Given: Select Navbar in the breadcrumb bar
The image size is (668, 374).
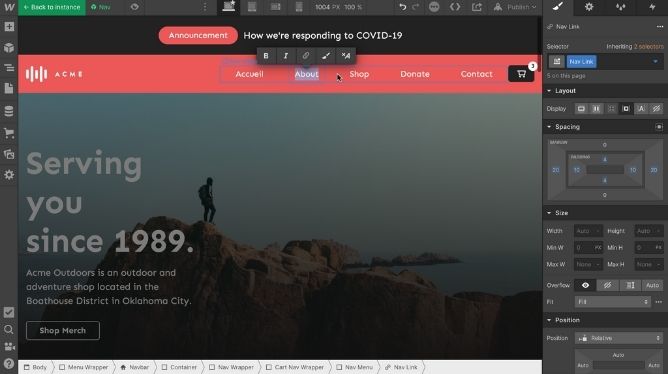Looking at the screenshot, I should (x=135, y=367).
